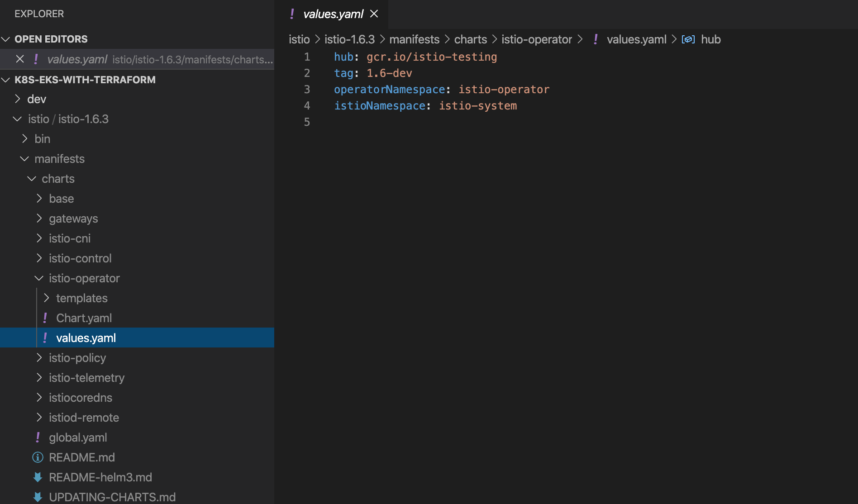The width and height of the screenshot is (858, 504).
Task: Switch to the values.yaml tab
Action: pos(333,14)
